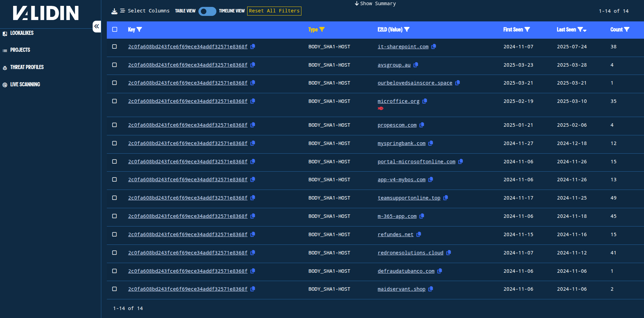Copy the refundes.net domain value
The image size is (644, 318).
[x=419, y=234]
